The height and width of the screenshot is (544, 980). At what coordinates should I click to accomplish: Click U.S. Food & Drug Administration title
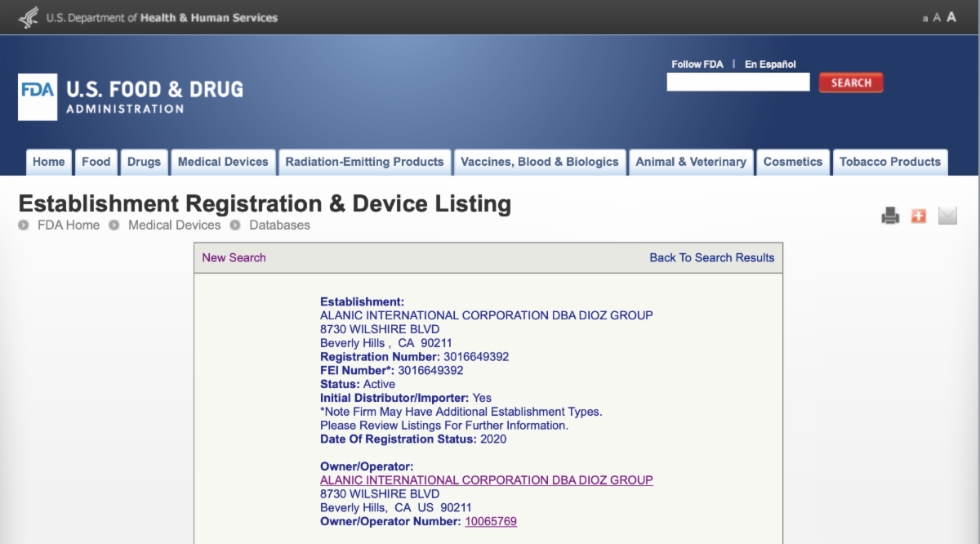[154, 96]
